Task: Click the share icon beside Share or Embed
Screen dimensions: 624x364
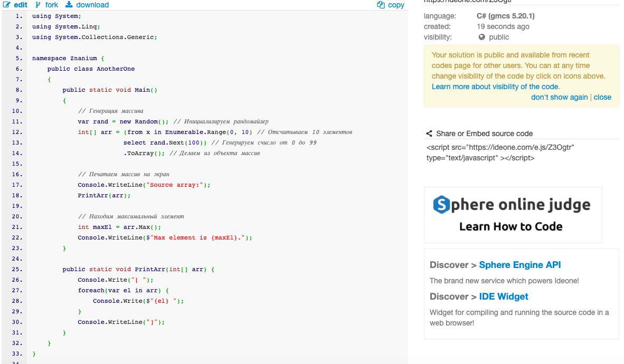Action: click(430, 133)
